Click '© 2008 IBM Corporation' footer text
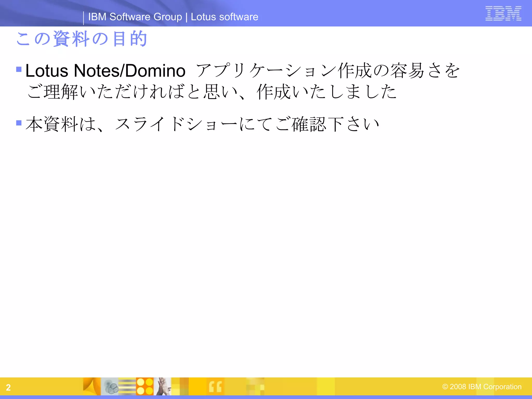532x399 pixels. pyautogui.click(x=482, y=387)
